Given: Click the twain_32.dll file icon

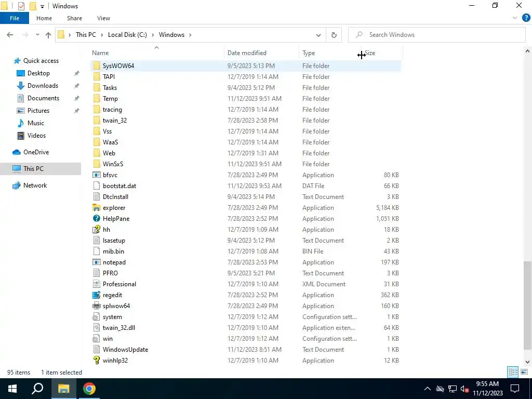Looking at the screenshot, I should point(97,328).
